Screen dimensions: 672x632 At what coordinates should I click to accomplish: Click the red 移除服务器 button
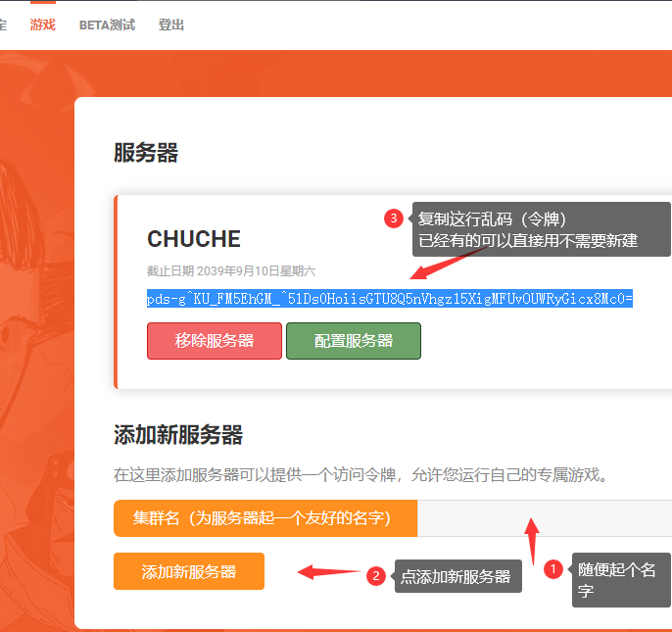(x=215, y=341)
